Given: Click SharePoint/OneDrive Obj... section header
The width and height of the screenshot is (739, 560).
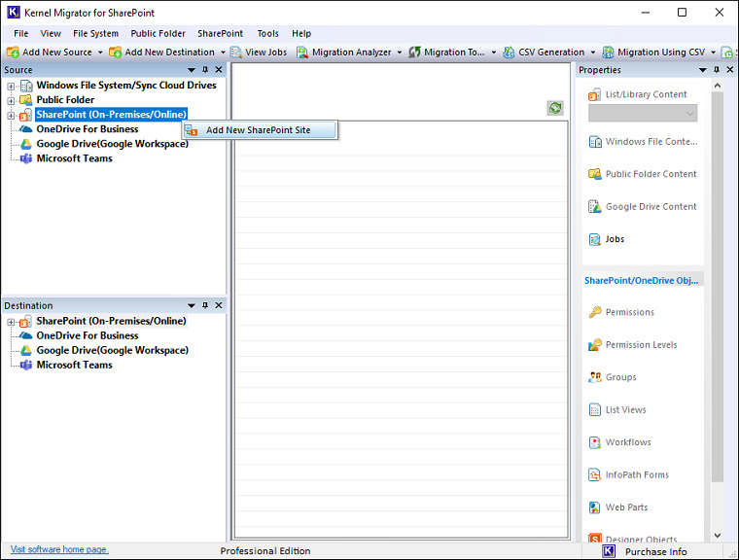Looking at the screenshot, I should click(642, 280).
